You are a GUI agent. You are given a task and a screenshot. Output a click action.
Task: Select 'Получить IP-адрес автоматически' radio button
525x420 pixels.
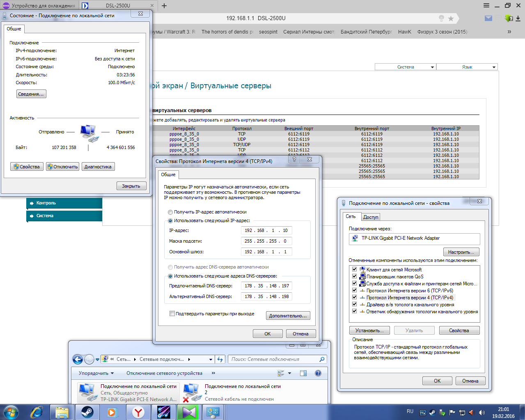pos(170,212)
